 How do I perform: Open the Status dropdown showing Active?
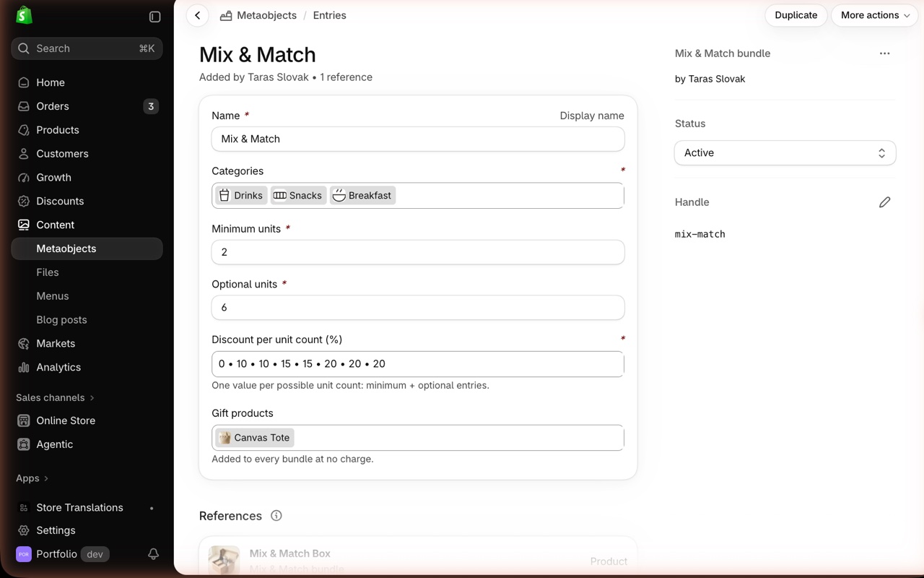[785, 153]
